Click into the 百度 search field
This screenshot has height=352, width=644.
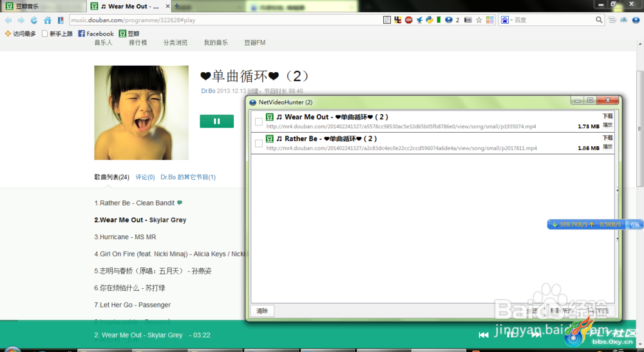pos(554,20)
